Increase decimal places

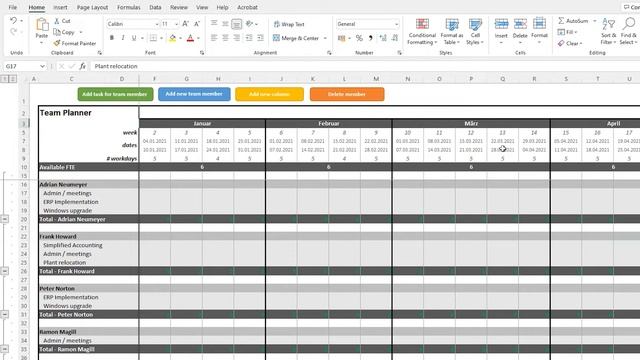click(383, 38)
